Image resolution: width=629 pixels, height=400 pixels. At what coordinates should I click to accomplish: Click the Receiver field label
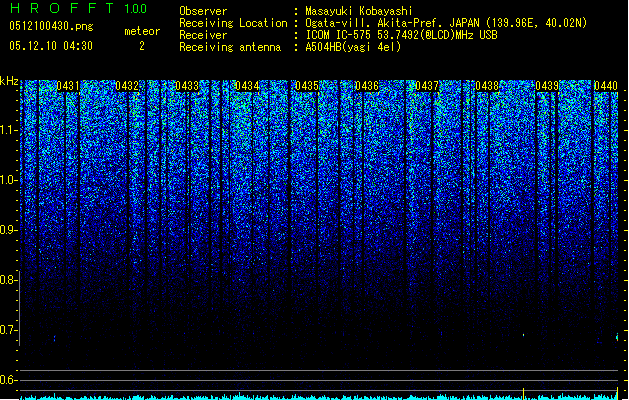(x=203, y=35)
